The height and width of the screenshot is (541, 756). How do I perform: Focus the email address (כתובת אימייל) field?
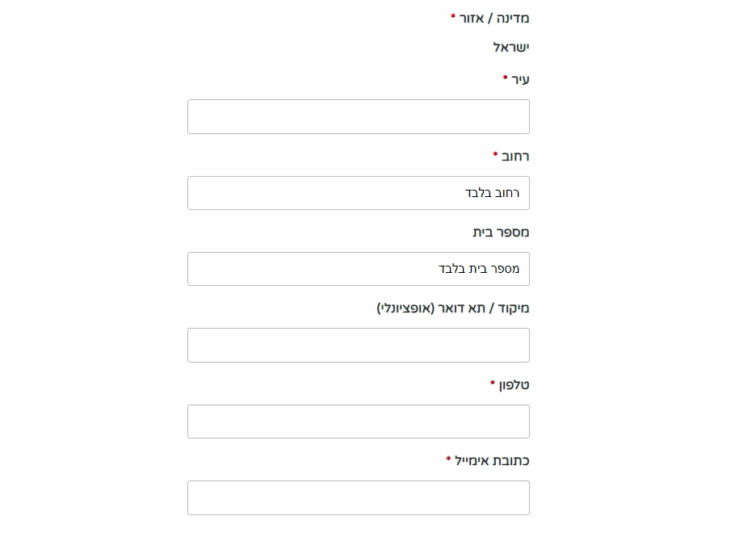coord(358,498)
